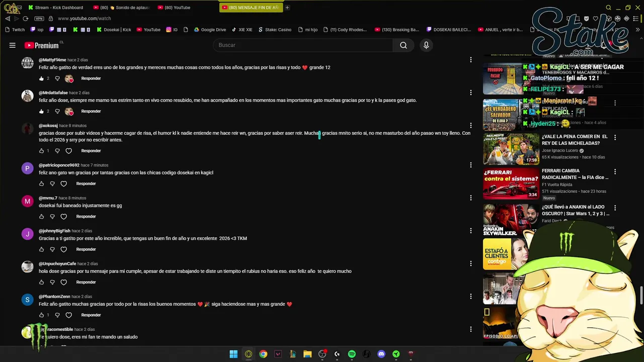Open the XIE XIE TikTok bookmark
644x362 pixels.
tap(242, 30)
